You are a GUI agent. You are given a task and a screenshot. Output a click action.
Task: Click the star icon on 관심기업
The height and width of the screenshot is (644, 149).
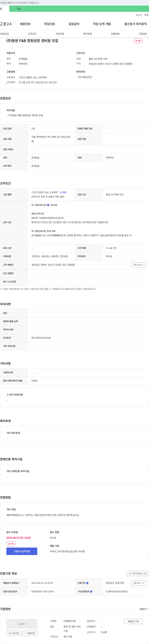(x=10, y=633)
